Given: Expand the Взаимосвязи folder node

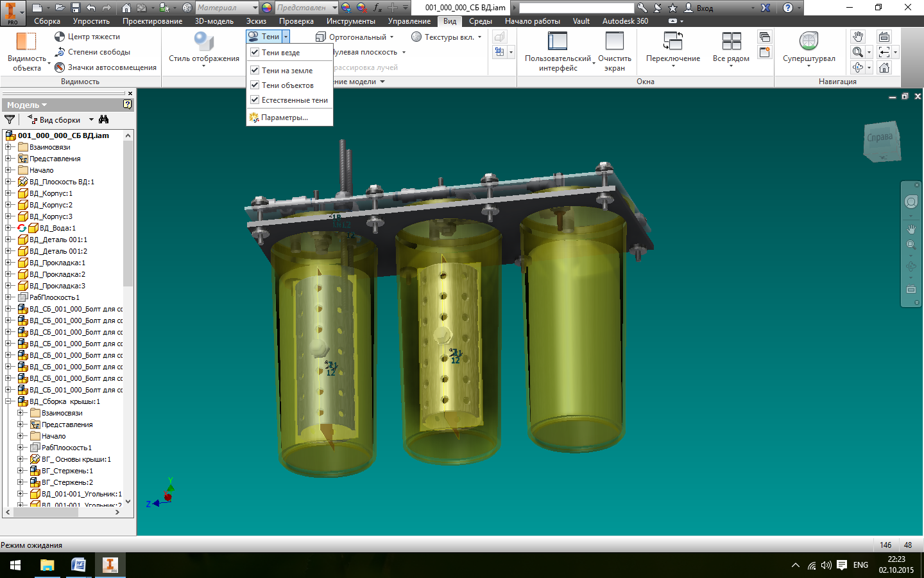Looking at the screenshot, I should tap(8, 147).
